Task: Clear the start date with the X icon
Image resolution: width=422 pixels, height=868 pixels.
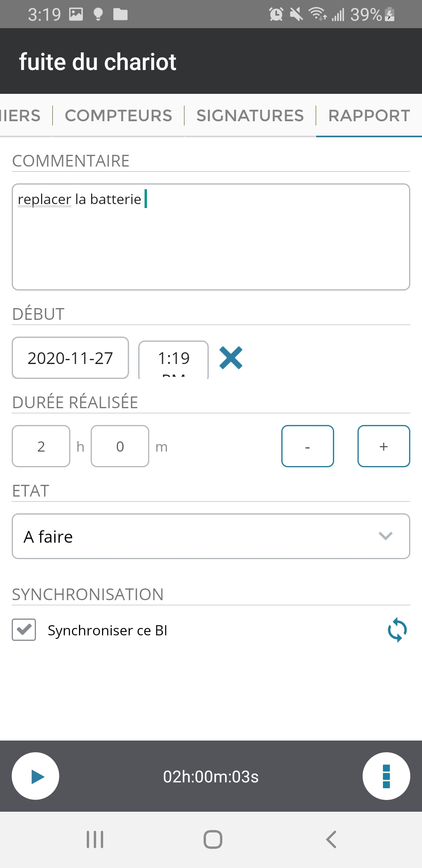Action: pos(231,358)
